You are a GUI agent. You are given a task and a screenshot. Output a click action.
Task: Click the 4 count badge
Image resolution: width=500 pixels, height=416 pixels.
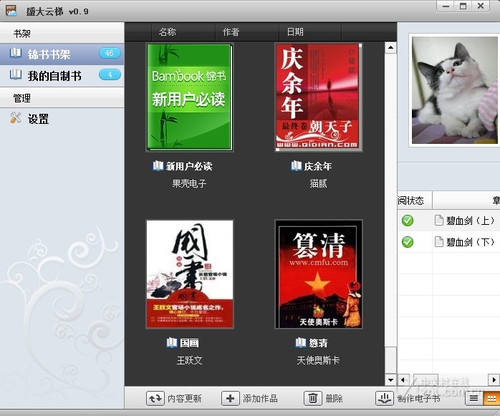[x=109, y=75]
